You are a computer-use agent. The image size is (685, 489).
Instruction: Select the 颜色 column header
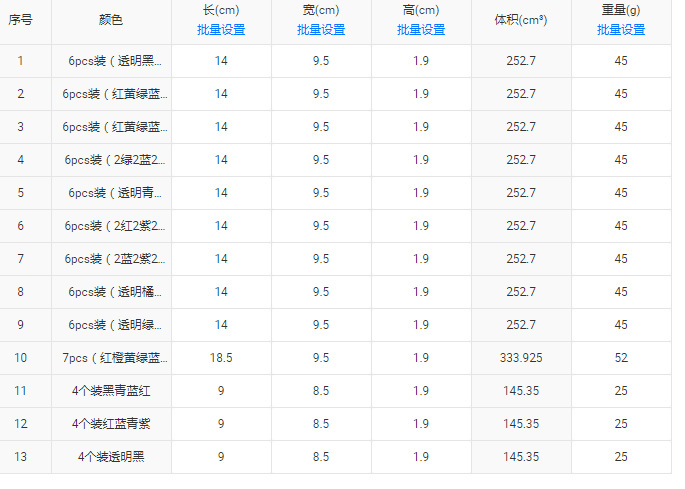pos(111,20)
